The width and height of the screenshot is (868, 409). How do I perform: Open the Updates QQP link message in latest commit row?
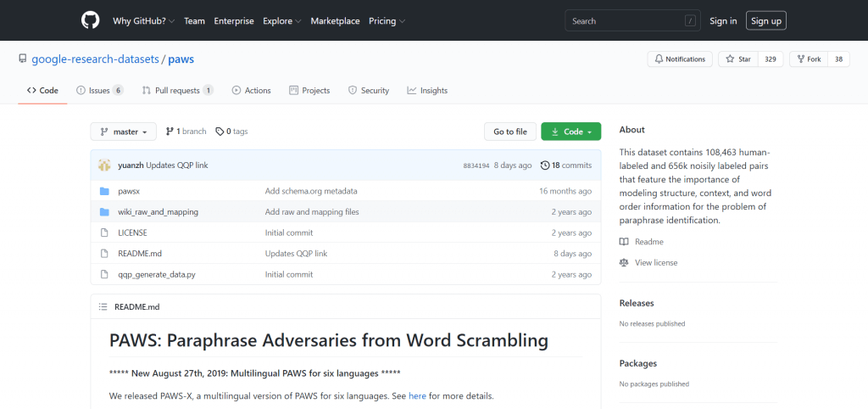coord(177,165)
